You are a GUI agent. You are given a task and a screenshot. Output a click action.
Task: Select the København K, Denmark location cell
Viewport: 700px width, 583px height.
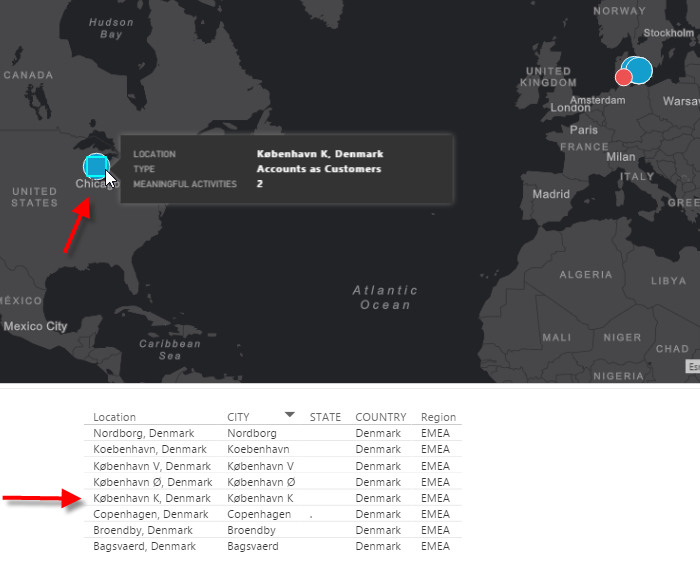point(152,498)
